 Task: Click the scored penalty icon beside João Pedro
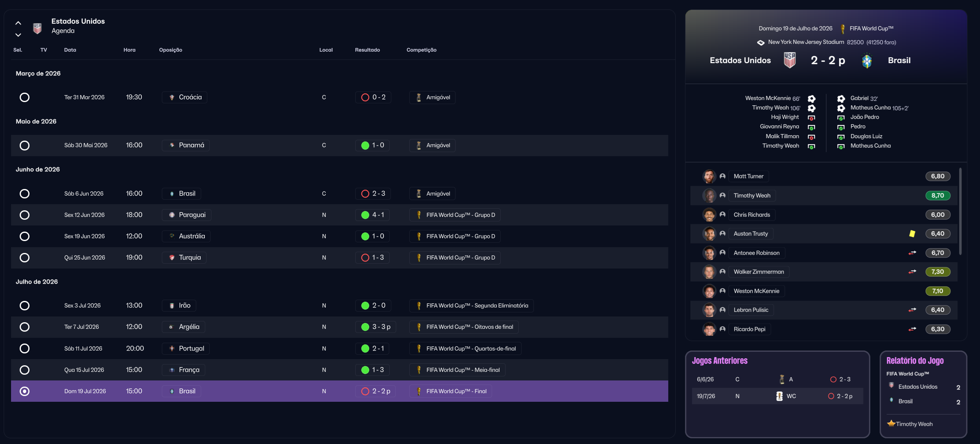pyautogui.click(x=841, y=118)
